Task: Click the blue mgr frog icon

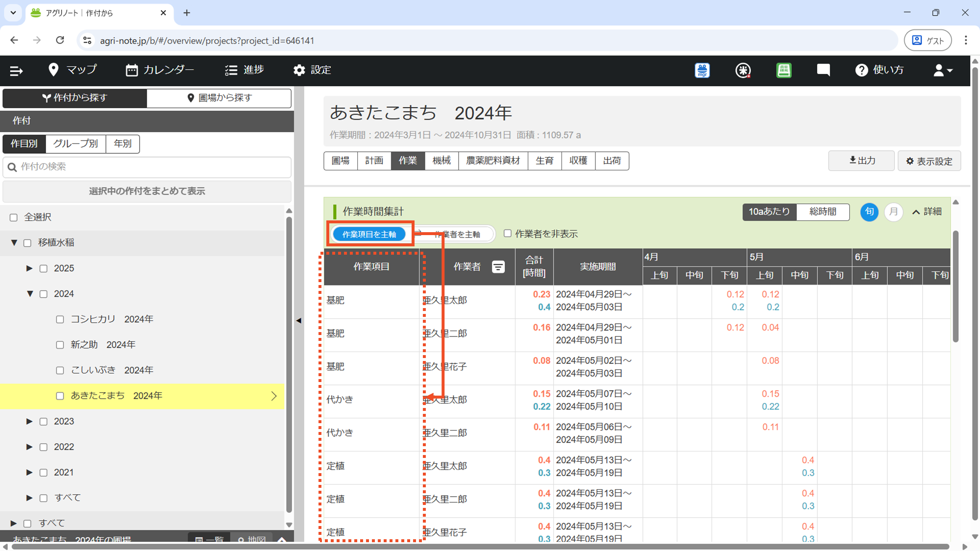Action: [702, 71]
